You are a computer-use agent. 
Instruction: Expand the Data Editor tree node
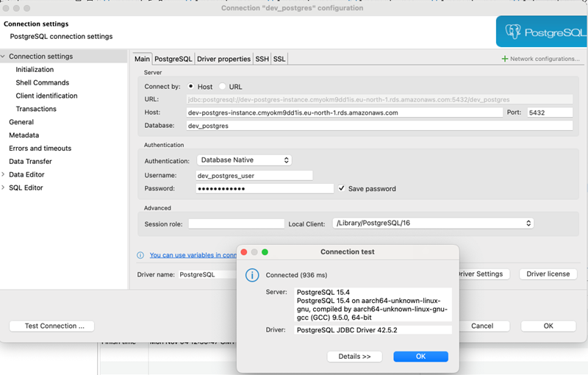(3, 174)
